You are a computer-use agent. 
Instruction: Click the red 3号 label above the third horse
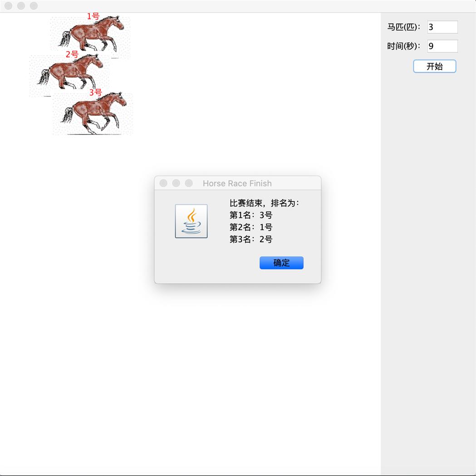click(x=96, y=92)
